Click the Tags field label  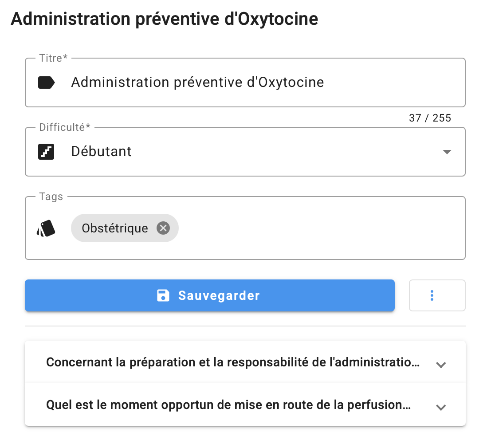51,196
